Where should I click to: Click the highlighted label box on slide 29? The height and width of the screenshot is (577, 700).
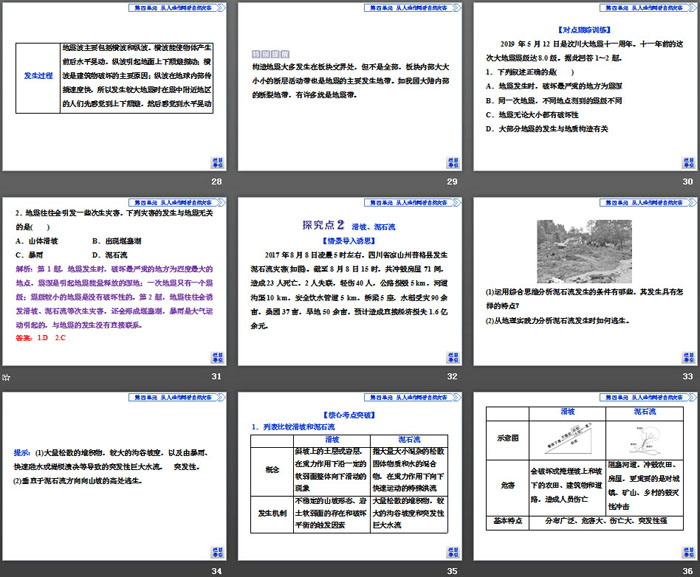(x=271, y=54)
